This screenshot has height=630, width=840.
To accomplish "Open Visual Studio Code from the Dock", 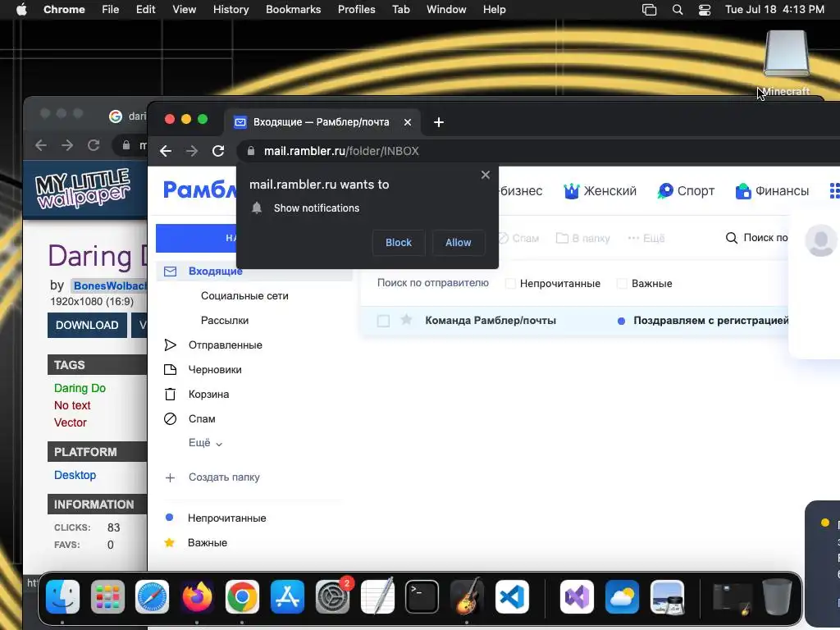I will (x=512, y=597).
